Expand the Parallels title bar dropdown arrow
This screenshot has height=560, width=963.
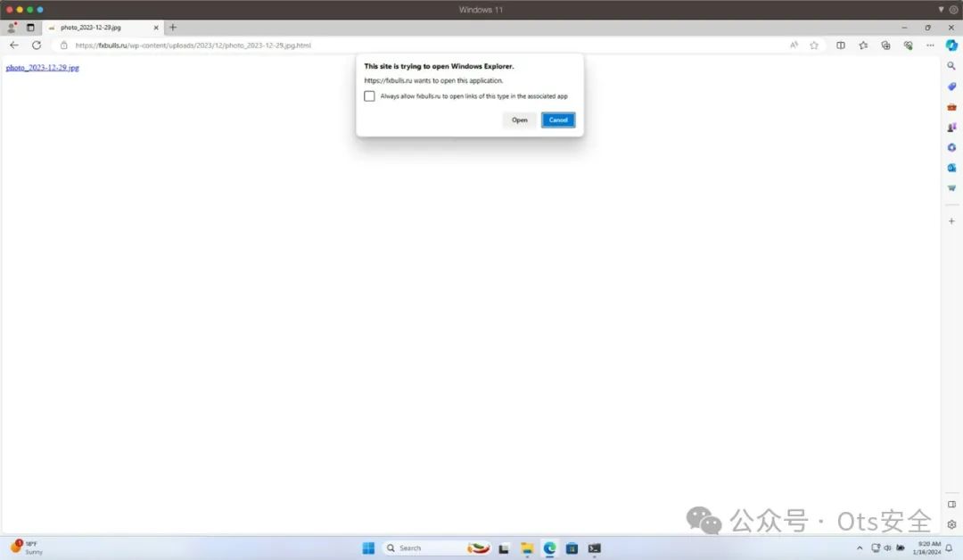[941, 9]
